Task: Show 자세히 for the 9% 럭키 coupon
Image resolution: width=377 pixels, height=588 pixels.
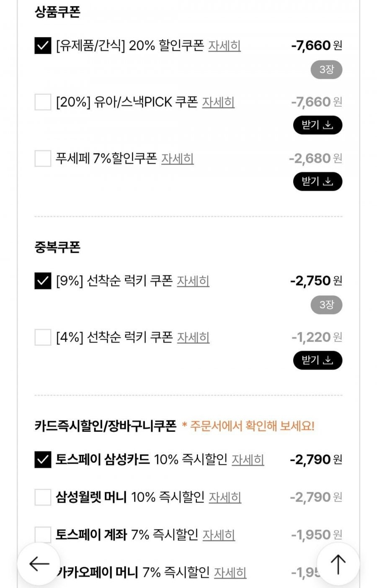Action: coord(193,281)
